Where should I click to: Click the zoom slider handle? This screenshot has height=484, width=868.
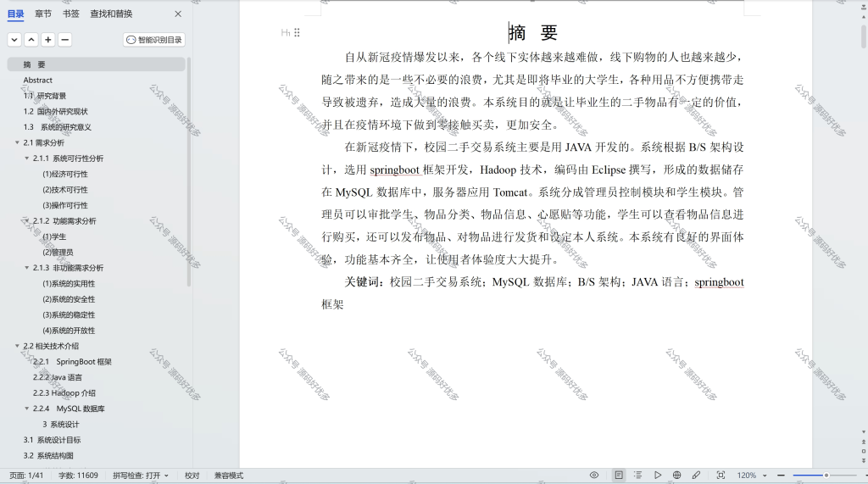click(x=826, y=476)
